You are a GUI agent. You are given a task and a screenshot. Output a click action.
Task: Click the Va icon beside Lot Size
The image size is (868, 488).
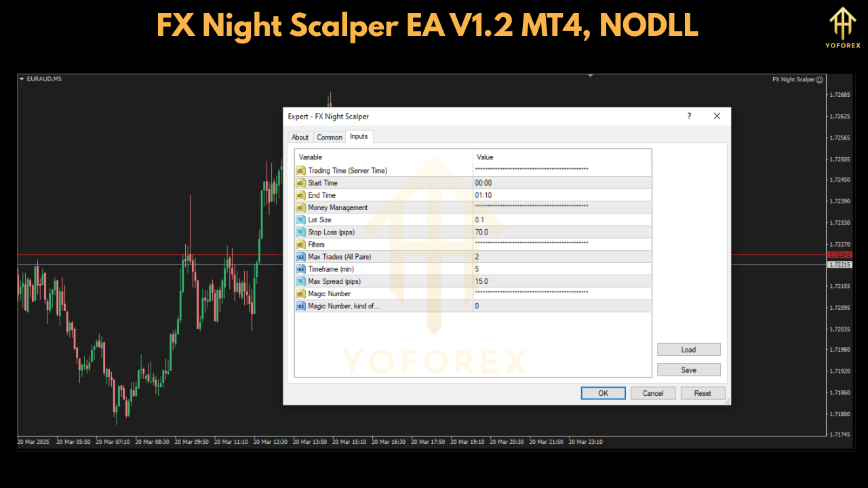(300, 220)
